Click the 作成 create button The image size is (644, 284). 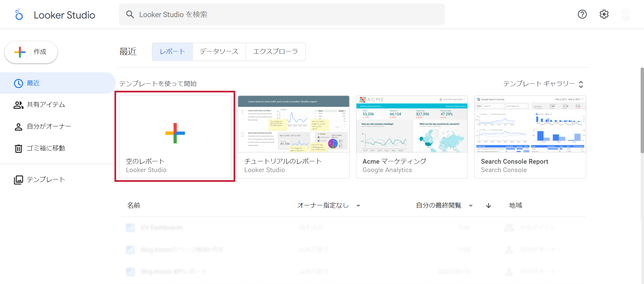tap(31, 52)
